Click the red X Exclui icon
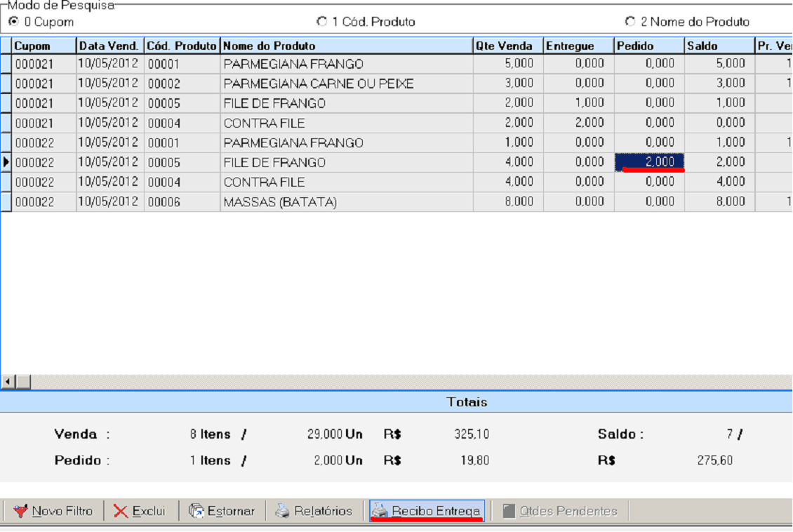This screenshot has height=532, width=793. 121,511
